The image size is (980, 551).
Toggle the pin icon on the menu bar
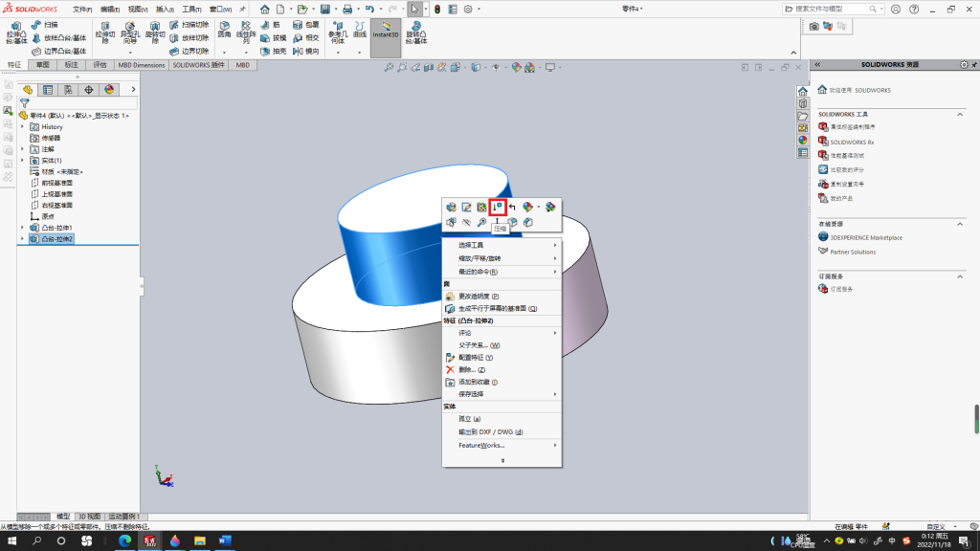242,10
